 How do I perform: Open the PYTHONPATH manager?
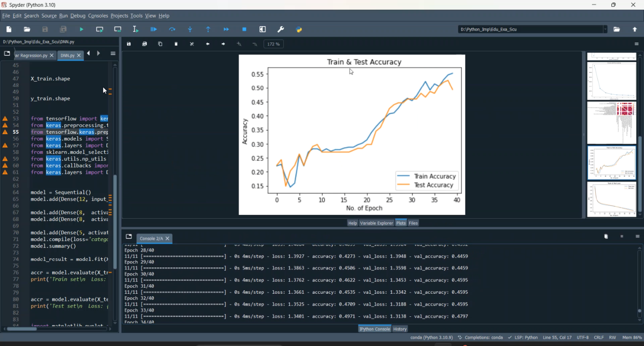tap(299, 29)
